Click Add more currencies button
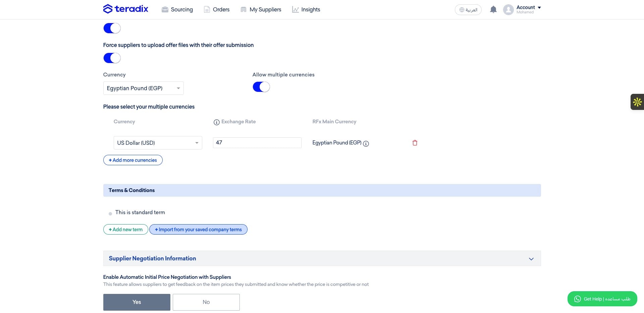644x313 pixels. (133, 160)
